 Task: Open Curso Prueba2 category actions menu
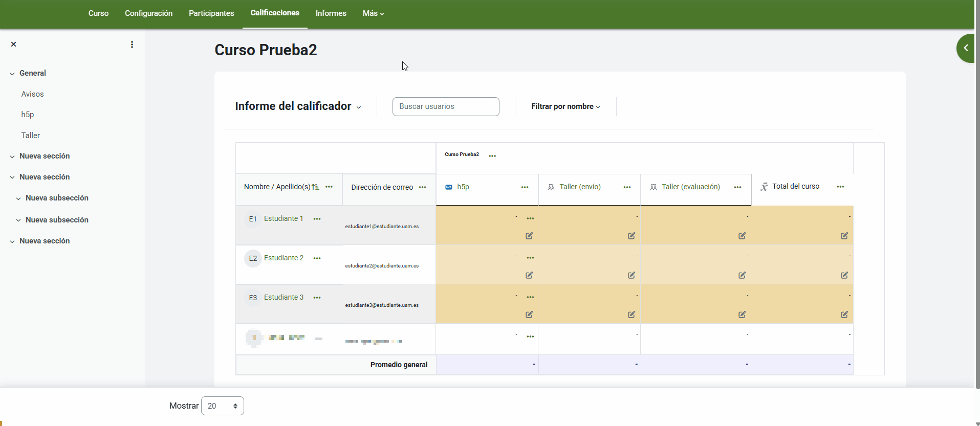click(x=492, y=156)
